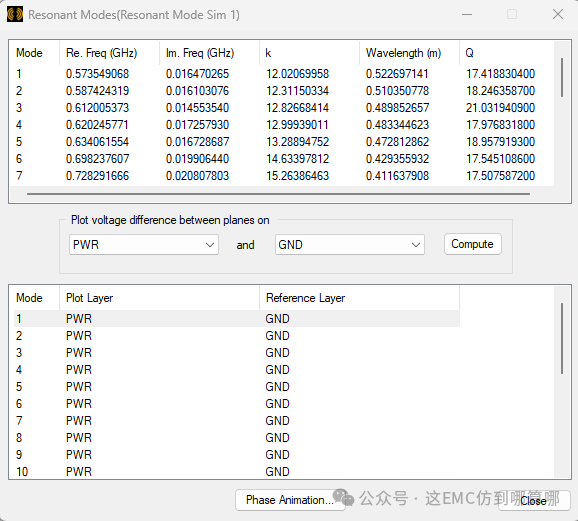Viewport: 578px width, 521px height.
Task: Click the Close button at bottom
Action: (x=534, y=501)
